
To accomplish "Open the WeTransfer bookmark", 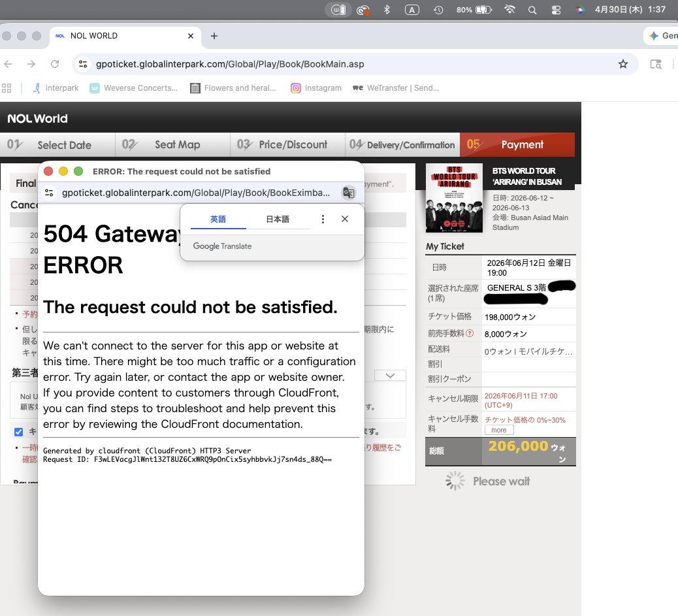I will click(396, 88).
